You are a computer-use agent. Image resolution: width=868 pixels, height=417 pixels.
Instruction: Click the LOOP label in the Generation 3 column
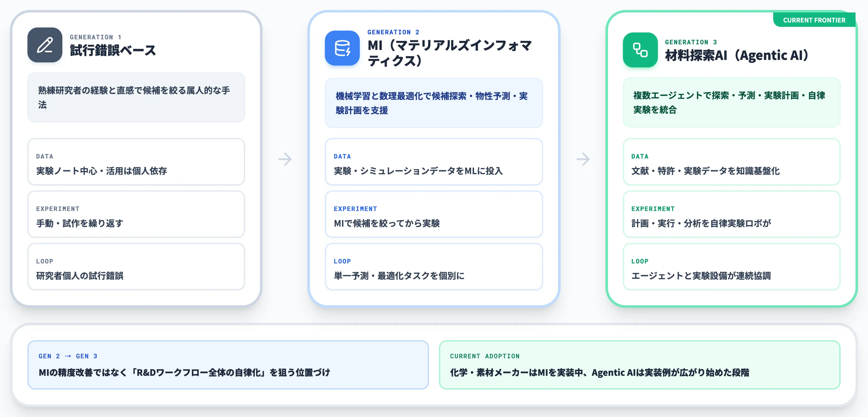coord(639,261)
